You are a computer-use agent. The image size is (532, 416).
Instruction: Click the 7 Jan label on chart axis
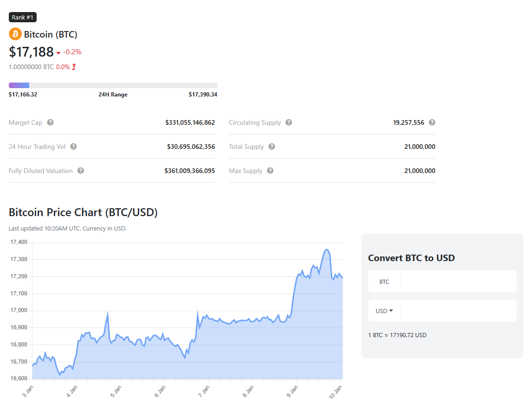(x=204, y=391)
